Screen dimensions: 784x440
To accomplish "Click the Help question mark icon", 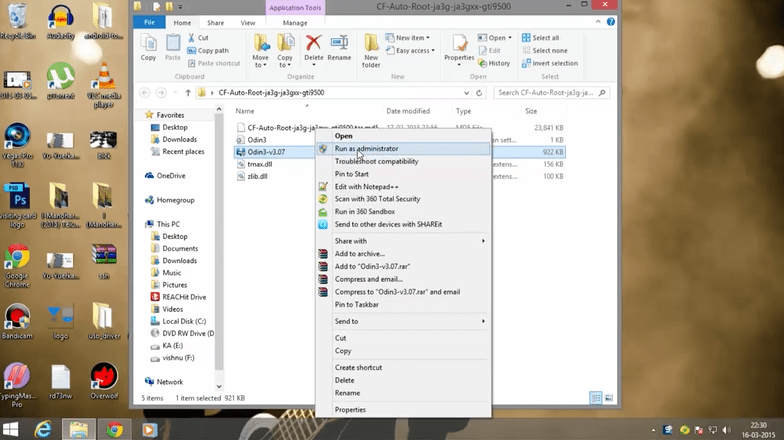I will (610, 22).
